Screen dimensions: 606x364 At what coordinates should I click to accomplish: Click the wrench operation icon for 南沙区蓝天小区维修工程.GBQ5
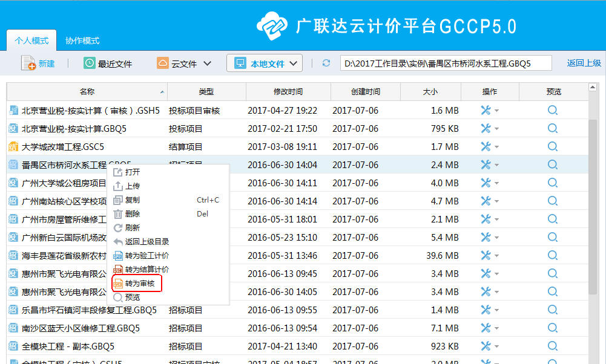pos(486,328)
